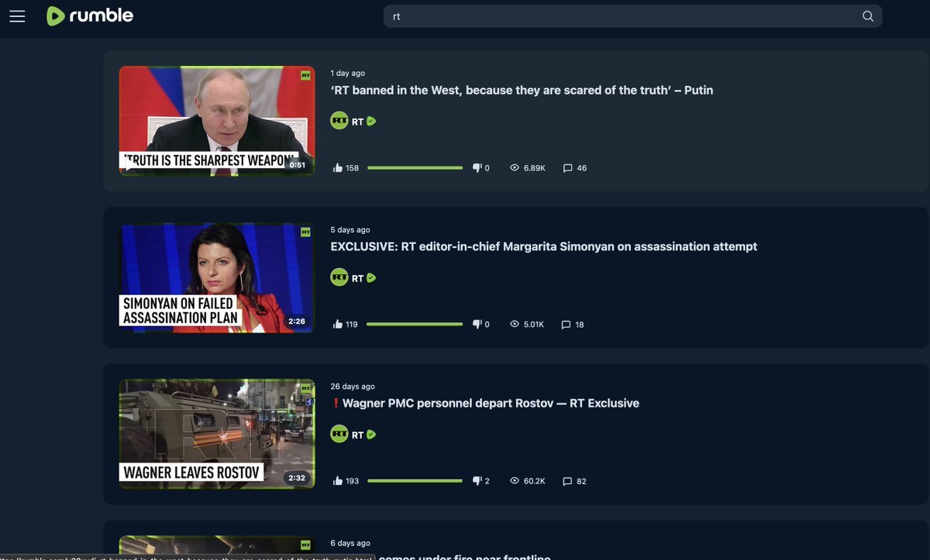Screen dimensions: 930x560
Task: Focus the search field containing 'rt'
Action: 632,16
